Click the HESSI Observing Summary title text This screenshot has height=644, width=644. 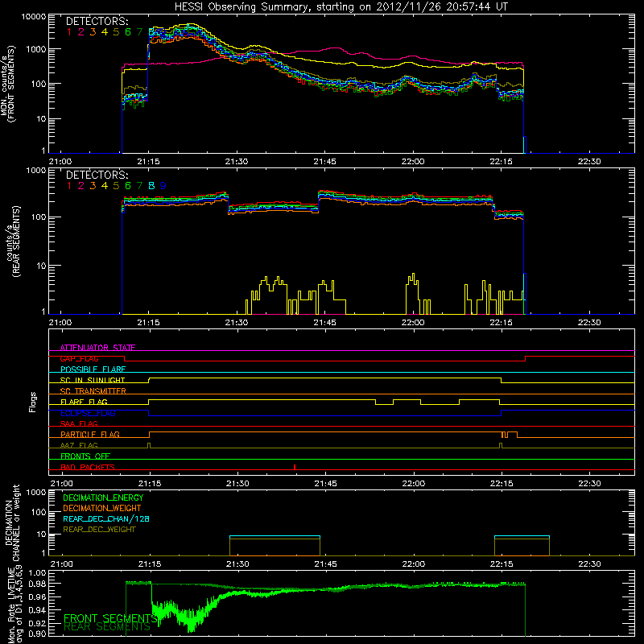(x=341, y=7)
